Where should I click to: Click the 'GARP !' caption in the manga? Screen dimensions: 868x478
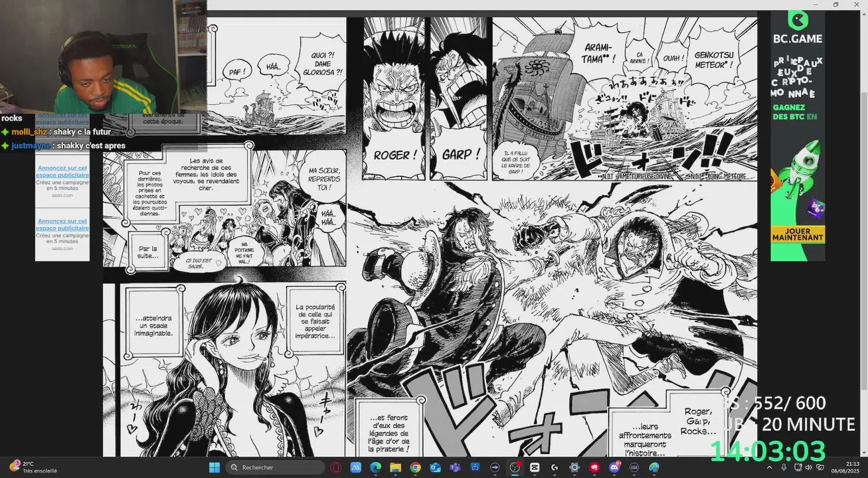click(x=461, y=155)
